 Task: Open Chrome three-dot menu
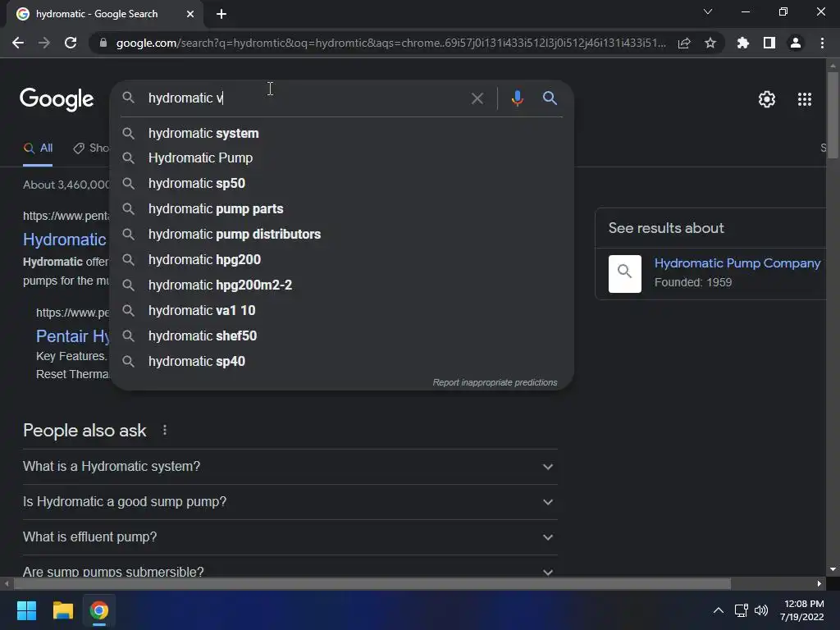coord(822,43)
